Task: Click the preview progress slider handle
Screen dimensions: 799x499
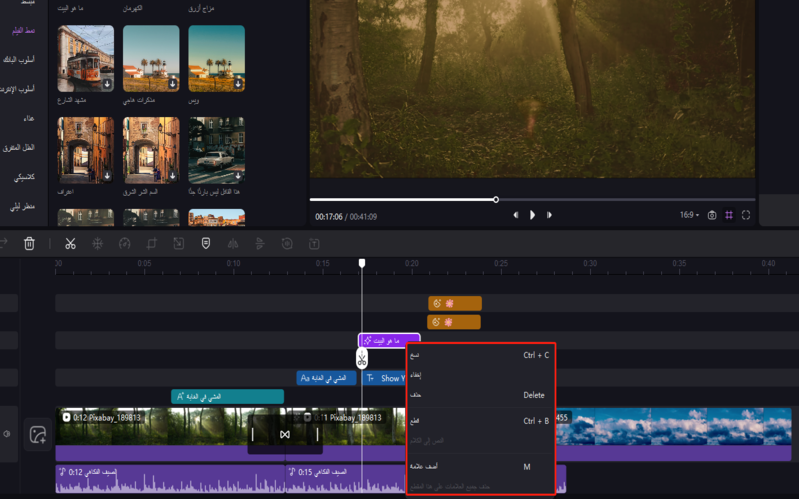Action: click(x=496, y=199)
